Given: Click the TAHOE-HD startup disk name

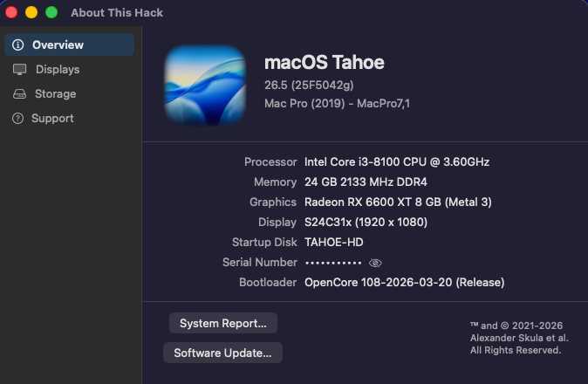Looking at the screenshot, I should tap(334, 242).
